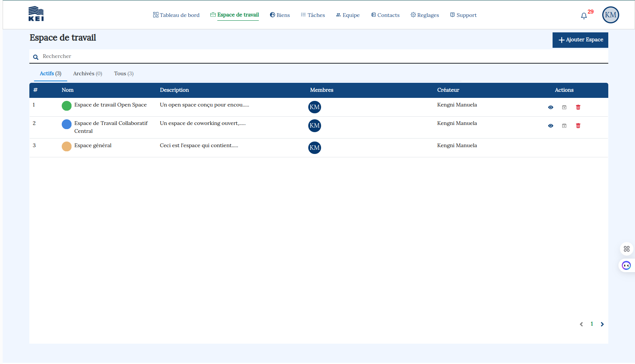The image size is (635, 364).
Task: Click creator Kengni Manuela in Espace général row
Action: [x=457, y=145]
